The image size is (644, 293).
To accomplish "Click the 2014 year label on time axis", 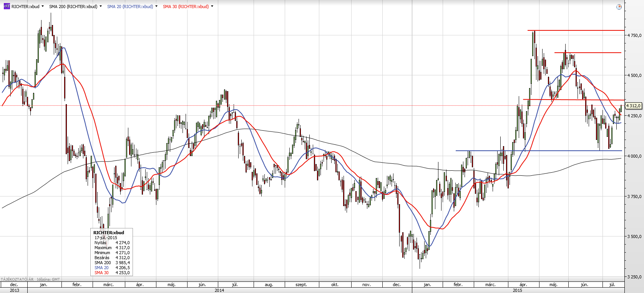I will coord(219,290).
